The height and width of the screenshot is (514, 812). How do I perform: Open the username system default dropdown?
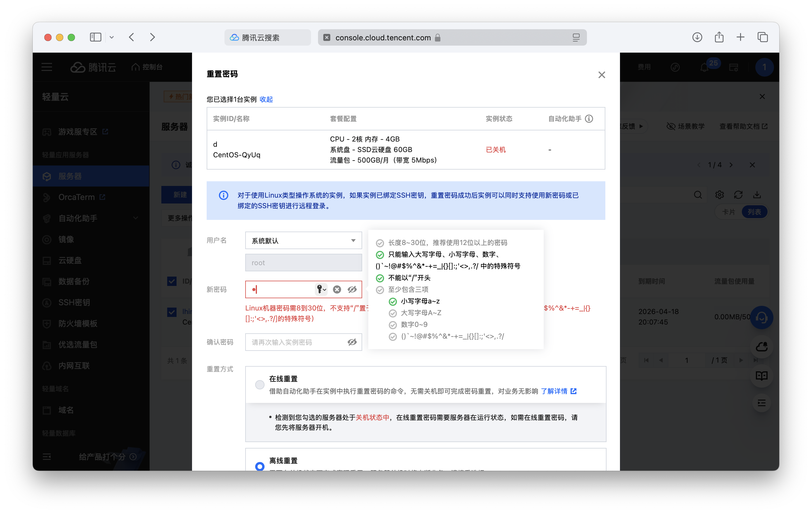pos(303,240)
